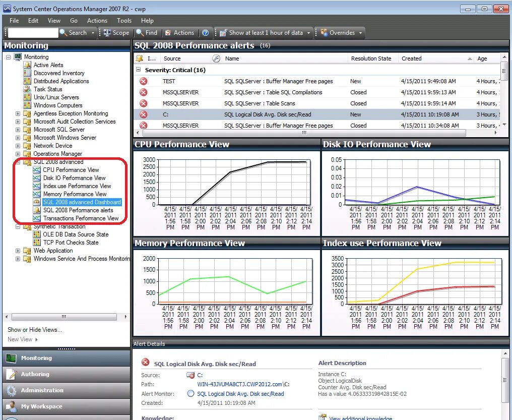Viewport: 512px width, 420px height.
Task: Click the TCP Port Checks State icon
Action: (x=37, y=243)
